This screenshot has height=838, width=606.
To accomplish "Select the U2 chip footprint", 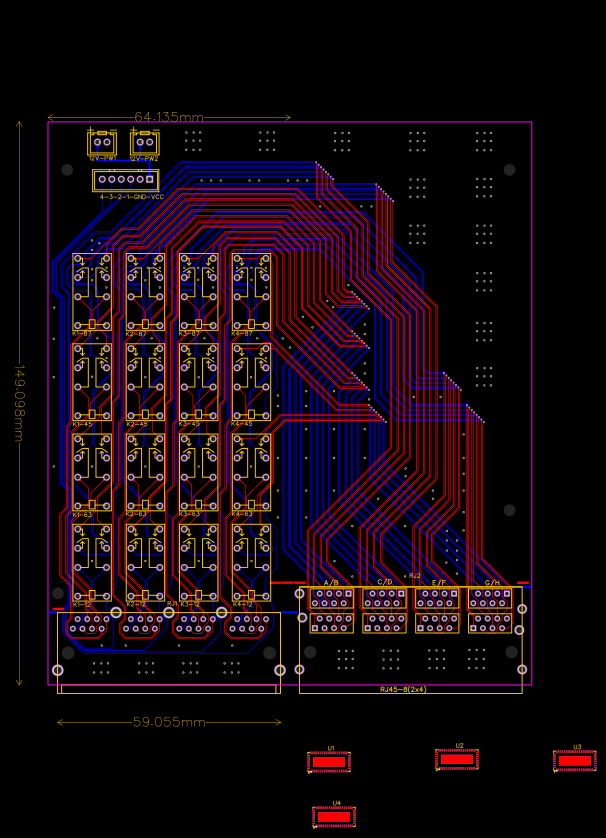I will pos(457,759).
